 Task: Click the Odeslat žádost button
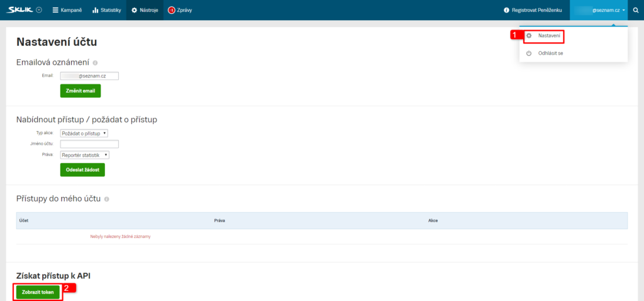[82, 170]
